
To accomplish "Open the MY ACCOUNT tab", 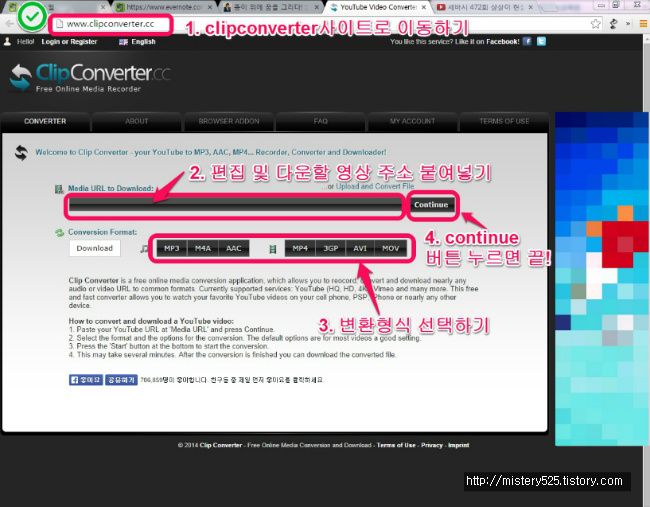I will pyautogui.click(x=412, y=121).
